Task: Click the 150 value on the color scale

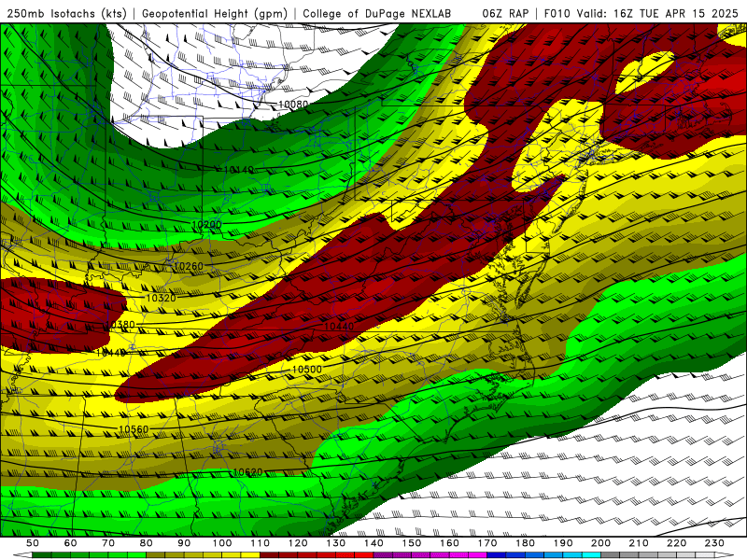Action: coord(412,543)
